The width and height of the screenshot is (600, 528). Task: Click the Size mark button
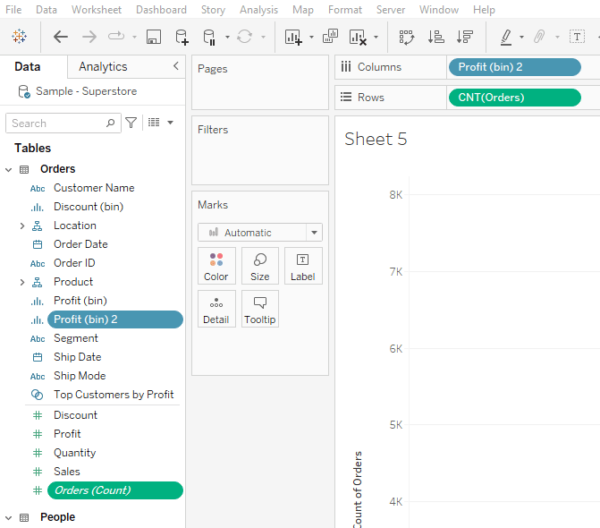[x=260, y=266]
